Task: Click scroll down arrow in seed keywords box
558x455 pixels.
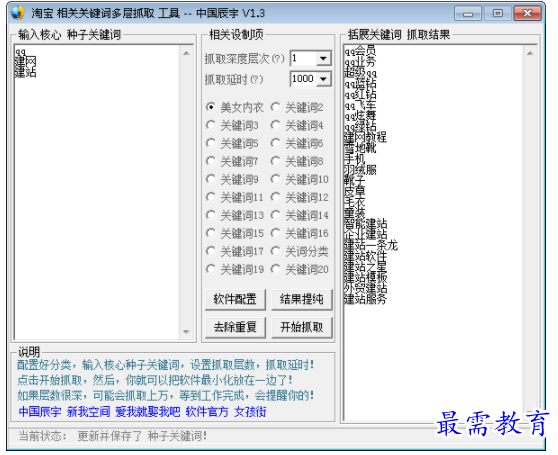Action: click(x=186, y=332)
